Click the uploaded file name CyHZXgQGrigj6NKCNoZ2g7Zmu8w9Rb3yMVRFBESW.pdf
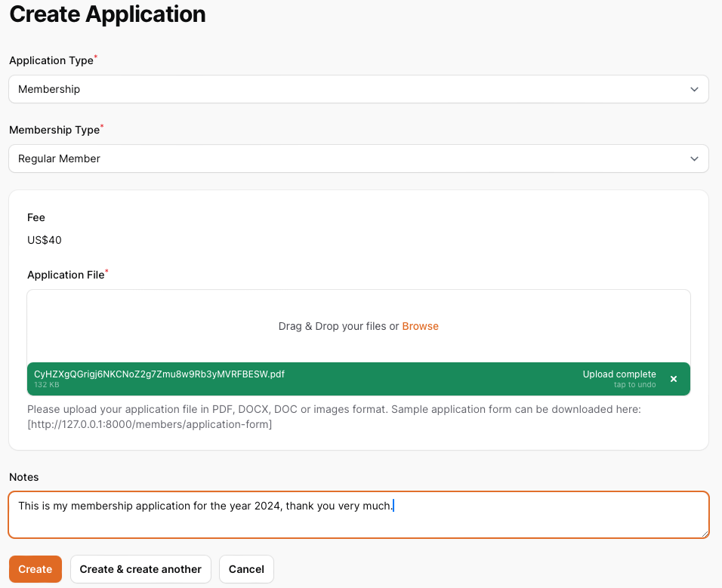722x588 pixels. click(159, 374)
